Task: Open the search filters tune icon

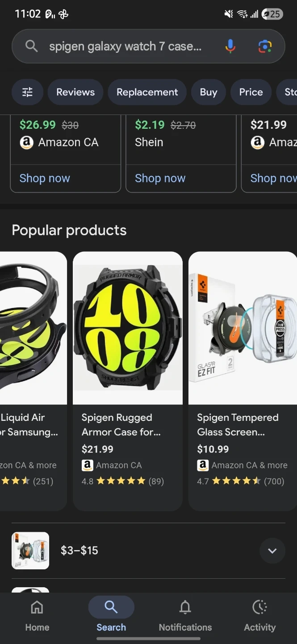Action: (x=27, y=92)
